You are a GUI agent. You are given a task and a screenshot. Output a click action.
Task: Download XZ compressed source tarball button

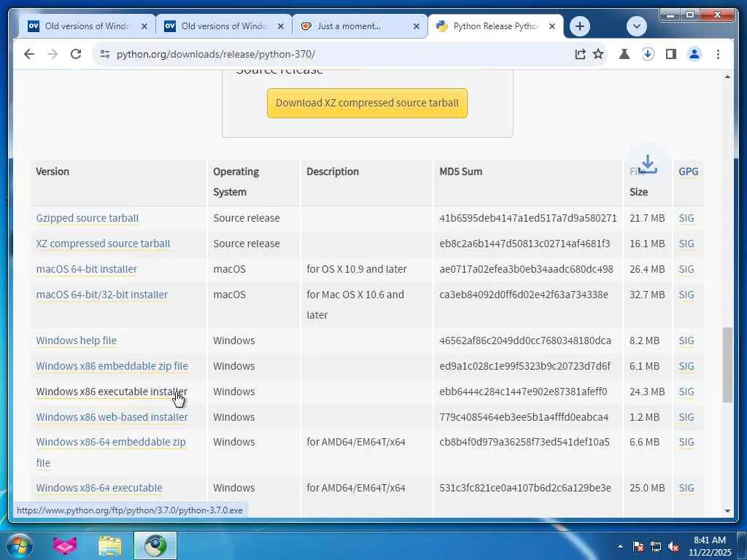pyautogui.click(x=367, y=103)
